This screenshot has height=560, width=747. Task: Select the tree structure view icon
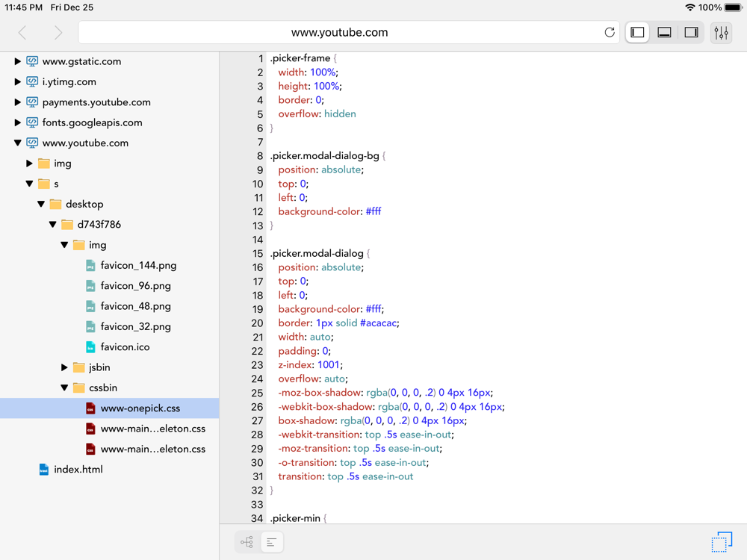tap(247, 542)
